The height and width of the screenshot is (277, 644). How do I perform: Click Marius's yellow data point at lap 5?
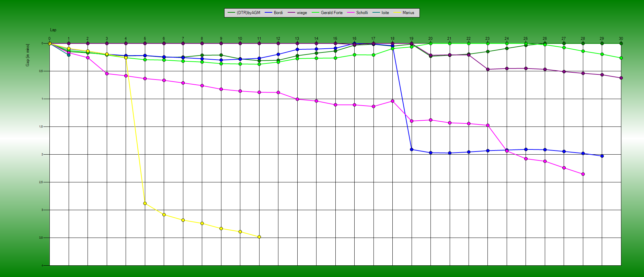pyautogui.click(x=145, y=203)
